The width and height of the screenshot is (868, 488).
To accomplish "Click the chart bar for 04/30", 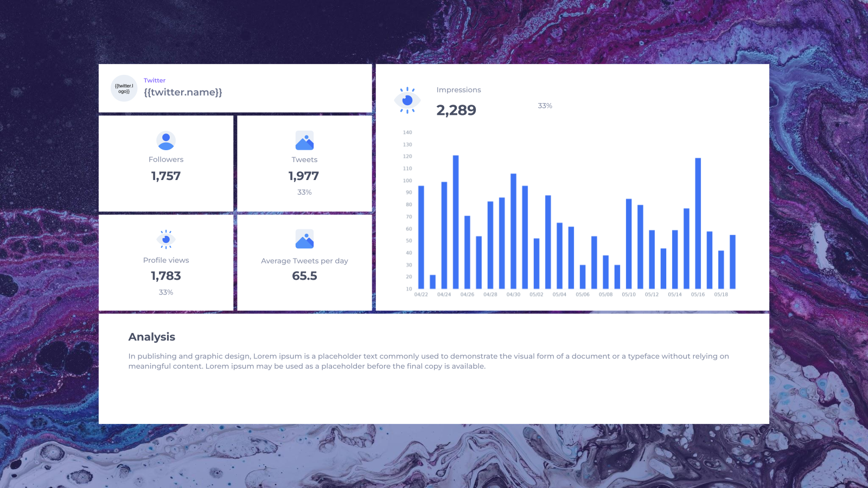I will click(x=513, y=231).
